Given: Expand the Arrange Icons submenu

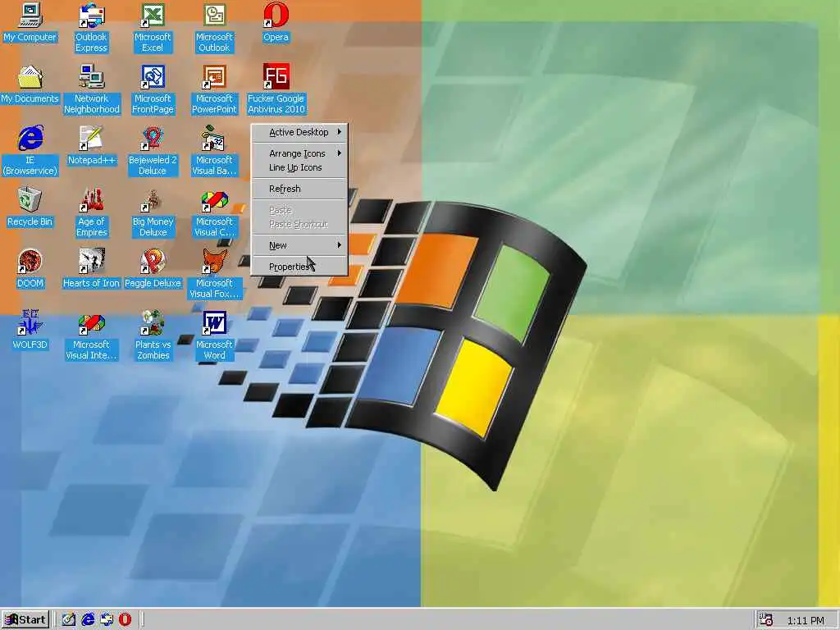Looking at the screenshot, I should tap(299, 153).
